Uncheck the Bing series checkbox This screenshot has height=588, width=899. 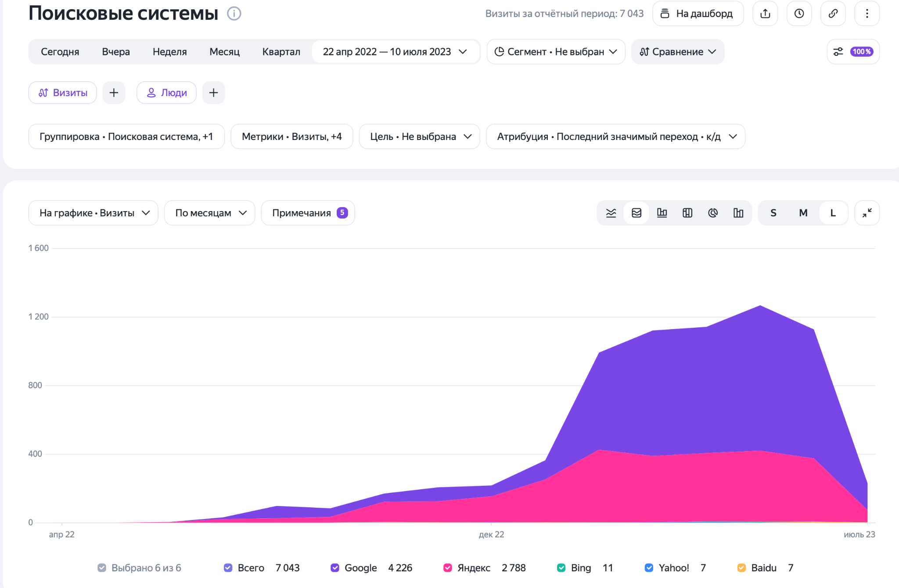click(561, 568)
